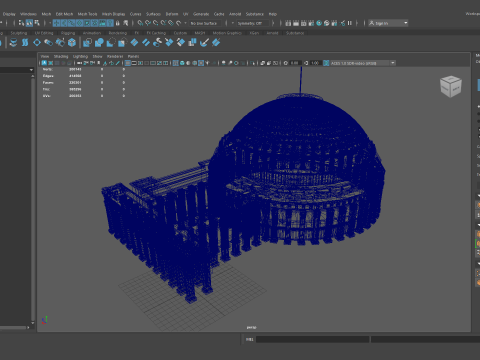
Task: Open the Sign In dropdown
Action: (x=388, y=23)
